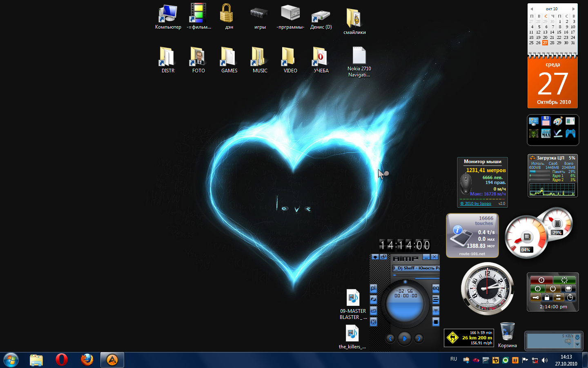Open the AIMP main menu arrow

pyautogui.click(x=375, y=257)
